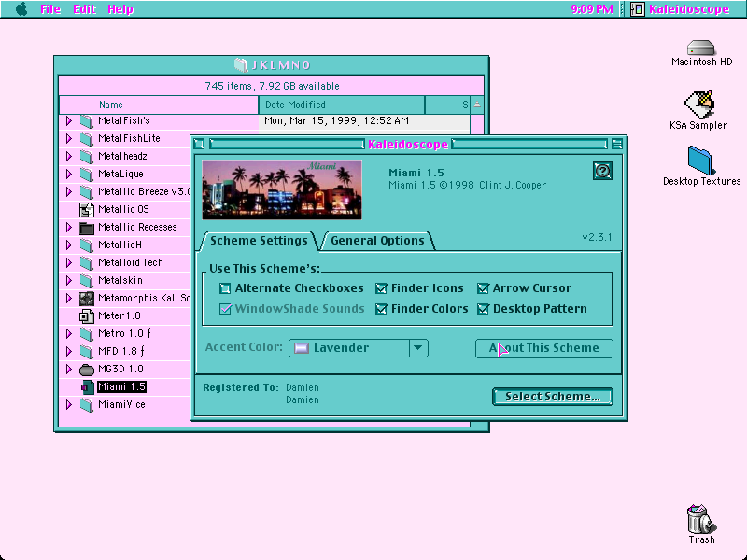Image resolution: width=747 pixels, height=560 pixels.
Task: Click the menu bar clock showing 9:09 PM
Action: tap(592, 9)
